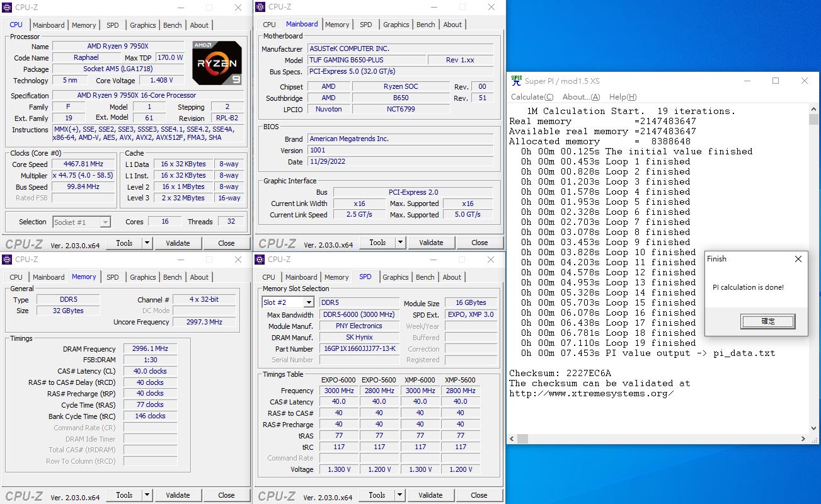This screenshot has height=504, width=821.
Task: Select SPD tab in Memory window
Action: [x=112, y=277]
